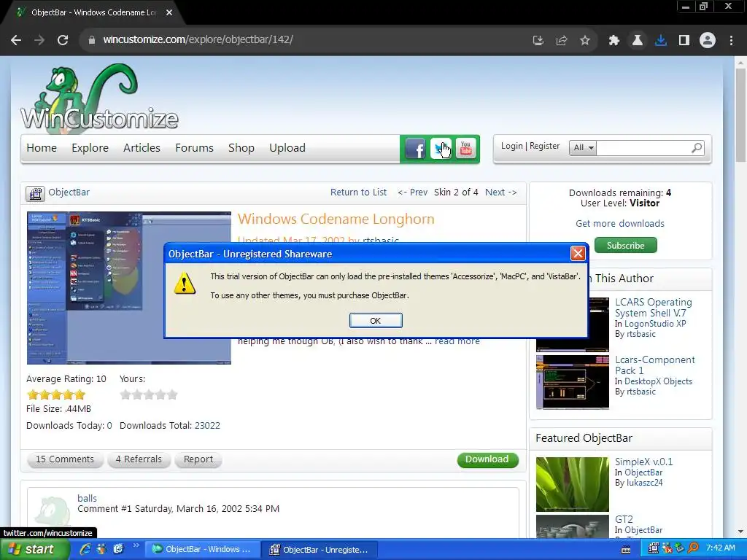Click the browser forward arrow

point(39,40)
